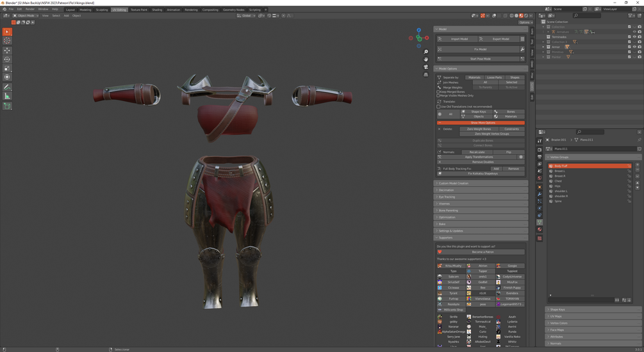The width and height of the screenshot is (644, 352).
Task: Move vertex group up with arrow
Action: [x=638, y=184]
